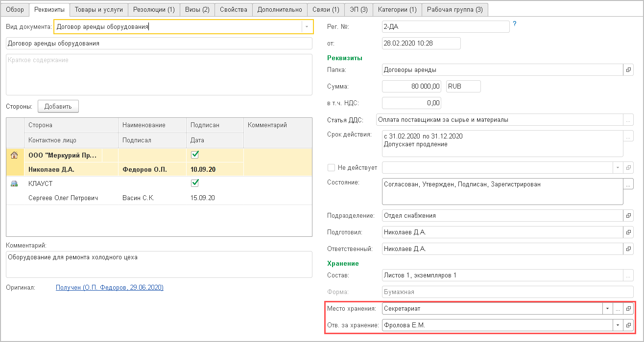Viewport: 644px width, 342px height.
Task: Open the ЭП (3) tab
Action: 358,9
